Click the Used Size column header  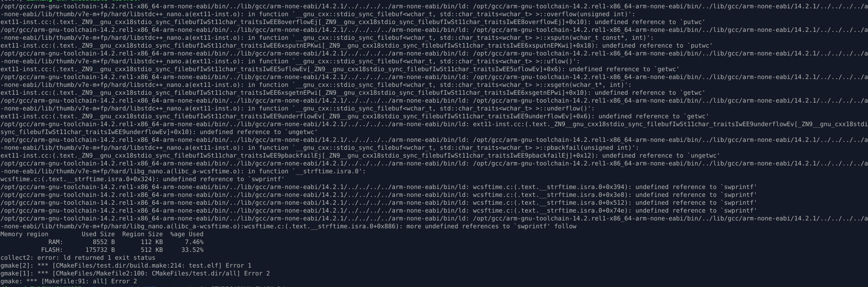98,234
